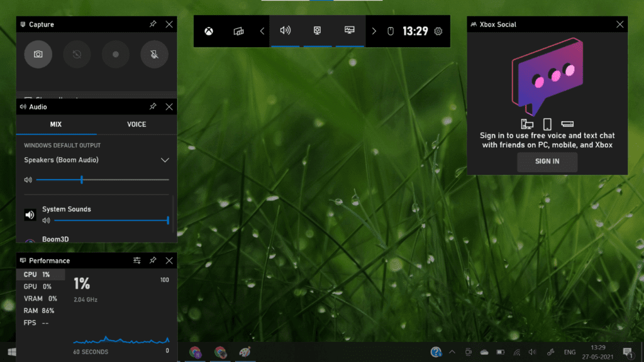Switch to the VOICE tab in Audio
Viewport: 644px width, 362px height.
click(x=136, y=124)
